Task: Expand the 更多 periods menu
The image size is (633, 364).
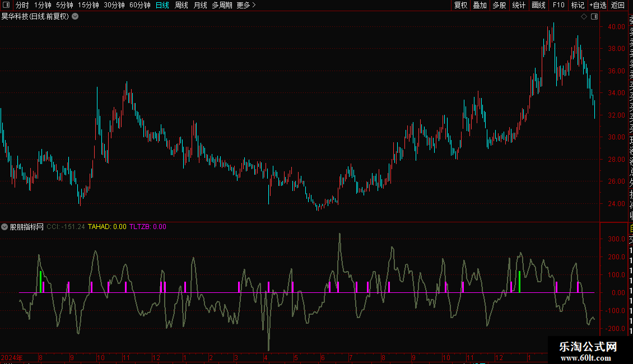Action: point(246,5)
